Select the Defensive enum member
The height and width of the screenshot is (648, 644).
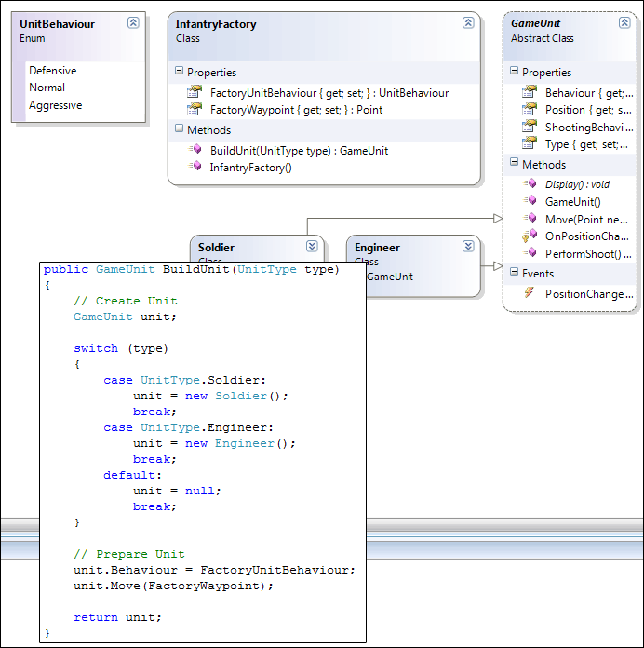[x=52, y=71]
